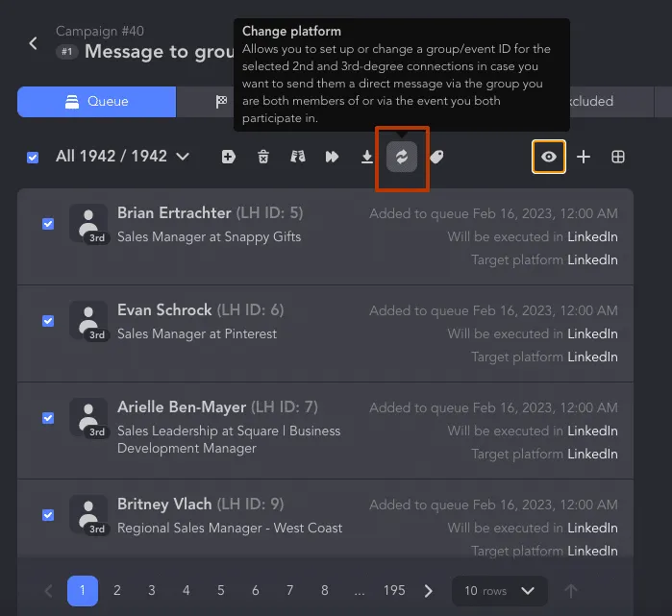Open Evan Schrock's name link

point(164,309)
